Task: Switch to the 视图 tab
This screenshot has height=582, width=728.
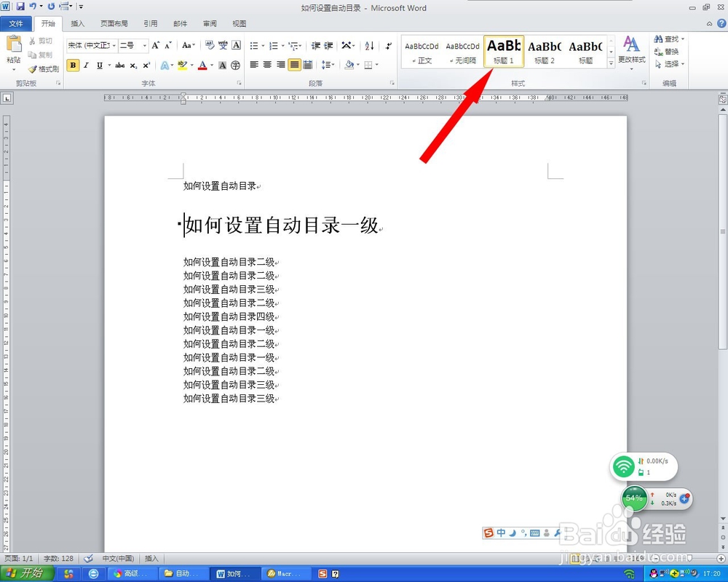Action: 239,23
